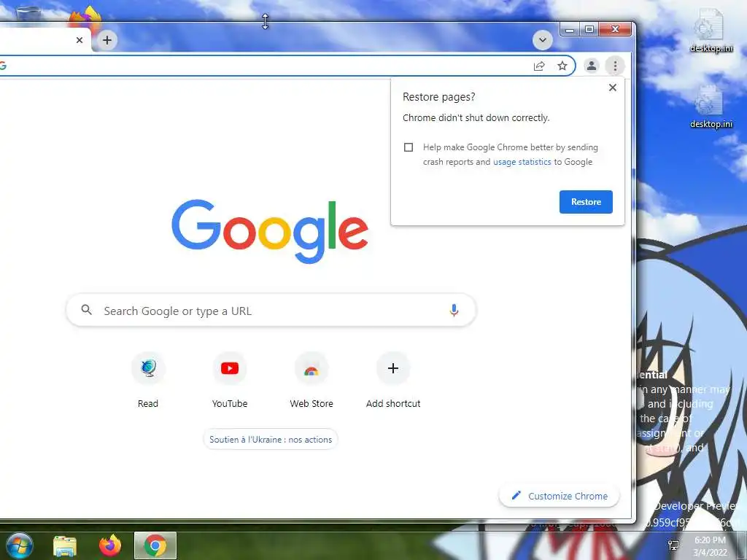Open the Read shortcut

pyautogui.click(x=148, y=381)
